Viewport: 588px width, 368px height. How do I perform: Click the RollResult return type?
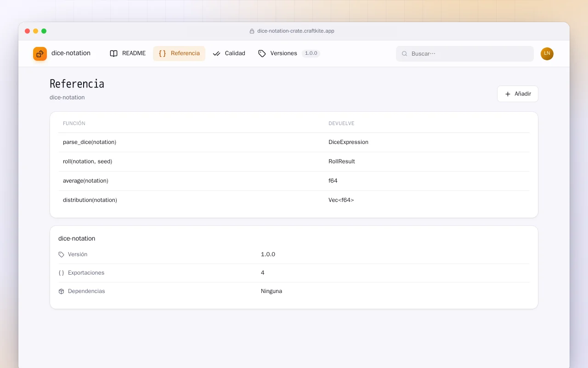[x=342, y=161]
